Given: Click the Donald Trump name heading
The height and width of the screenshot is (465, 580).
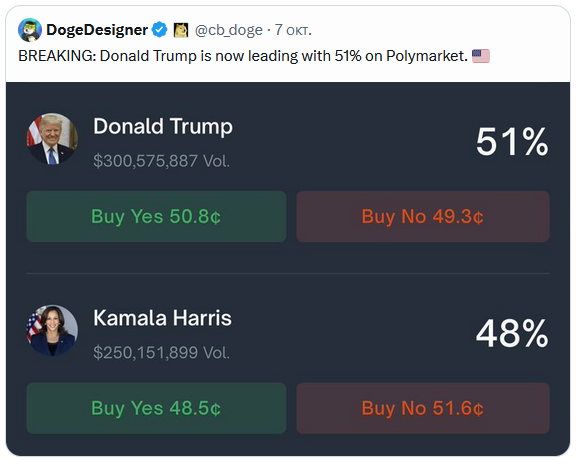Looking at the screenshot, I should pos(163,127).
